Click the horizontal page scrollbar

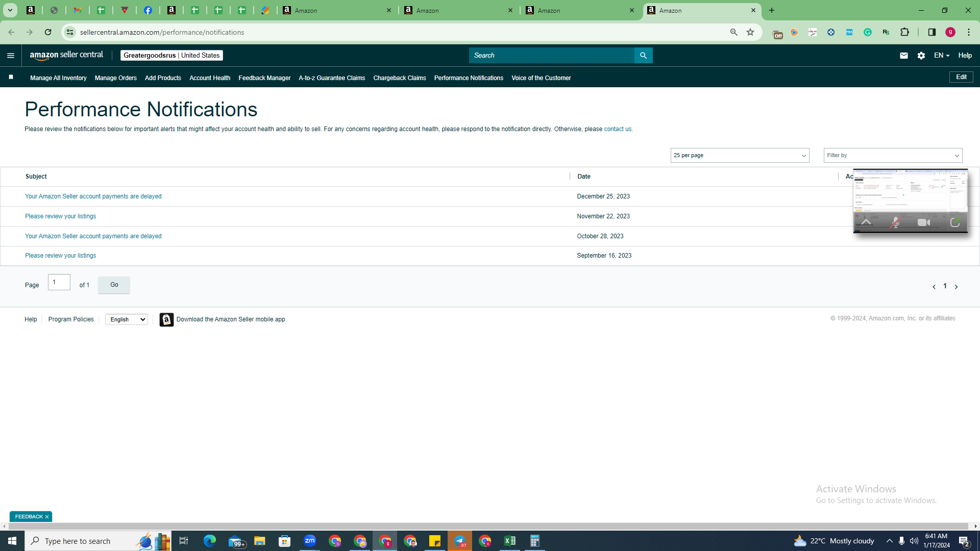pyautogui.click(x=488, y=526)
